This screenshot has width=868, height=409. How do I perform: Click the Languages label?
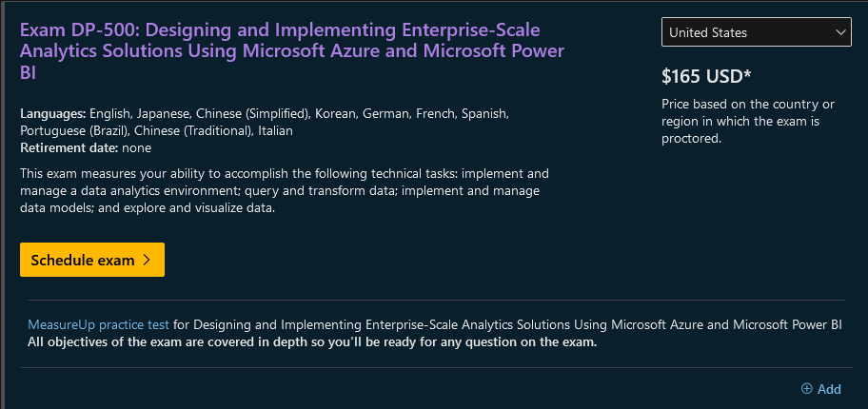coord(53,114)
